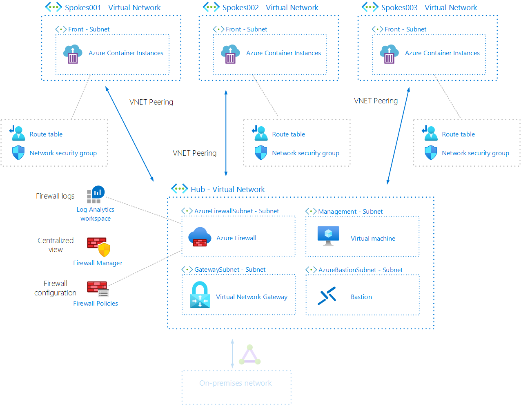This screenshot has height=420, width=521.
Task: Click the 'Log Analytics workspace' label
Action: (96, 214)
